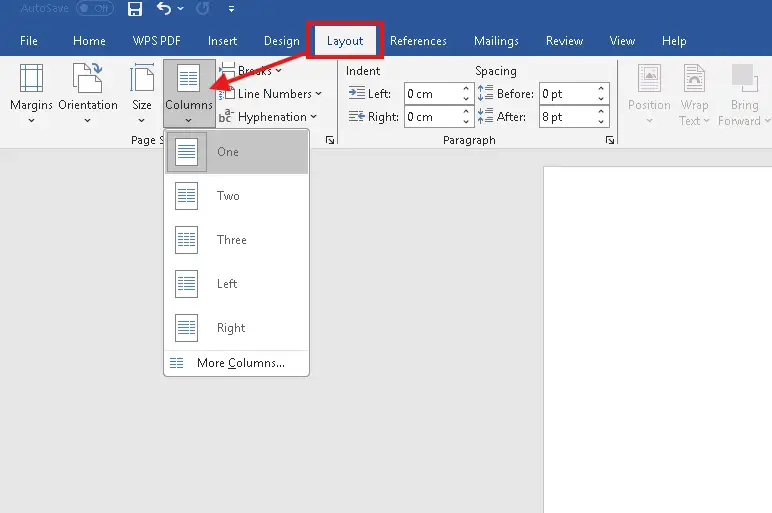
Task: Choose Three columns layout
Action: tap(236, 240)
